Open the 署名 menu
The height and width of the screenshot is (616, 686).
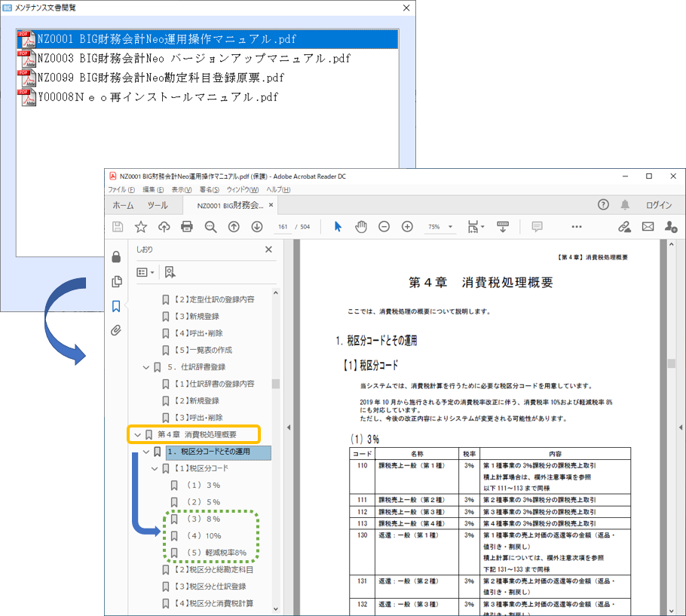[210, 189]
